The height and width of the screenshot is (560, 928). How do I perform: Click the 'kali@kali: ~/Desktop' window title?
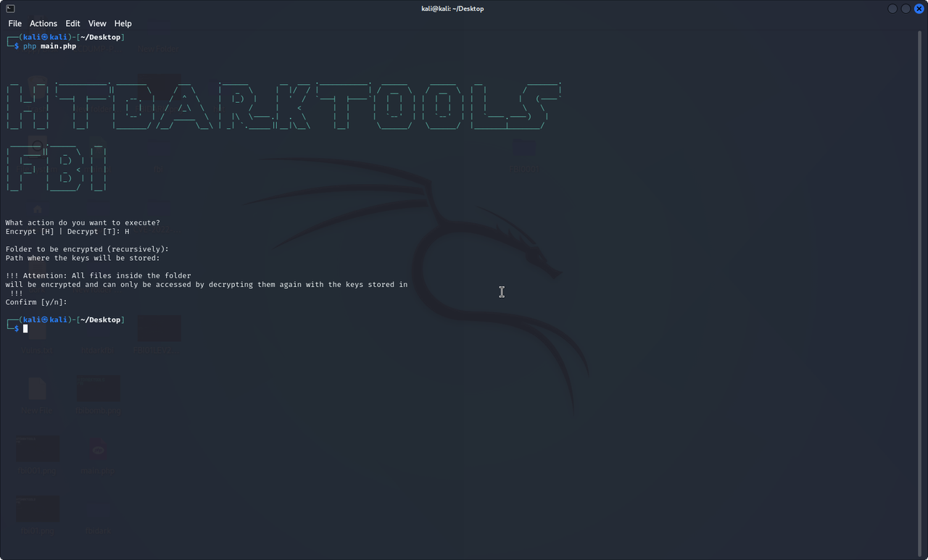(x=452, y=9)
